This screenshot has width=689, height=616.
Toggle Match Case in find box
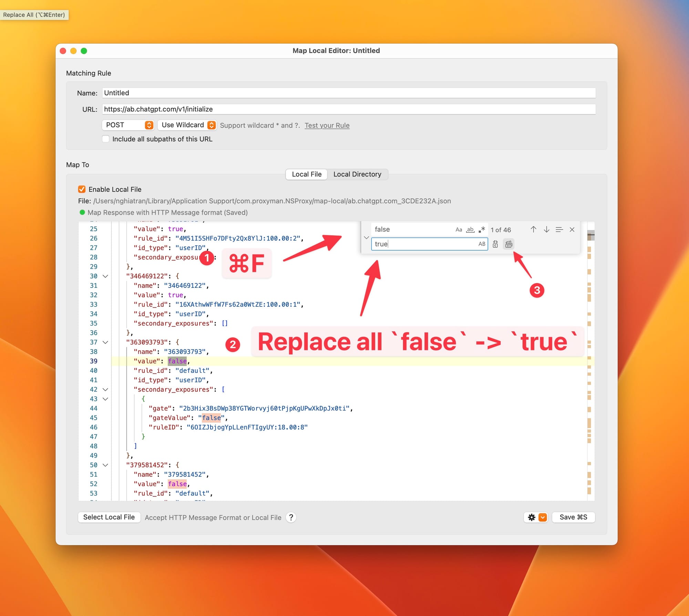[459, 230]
